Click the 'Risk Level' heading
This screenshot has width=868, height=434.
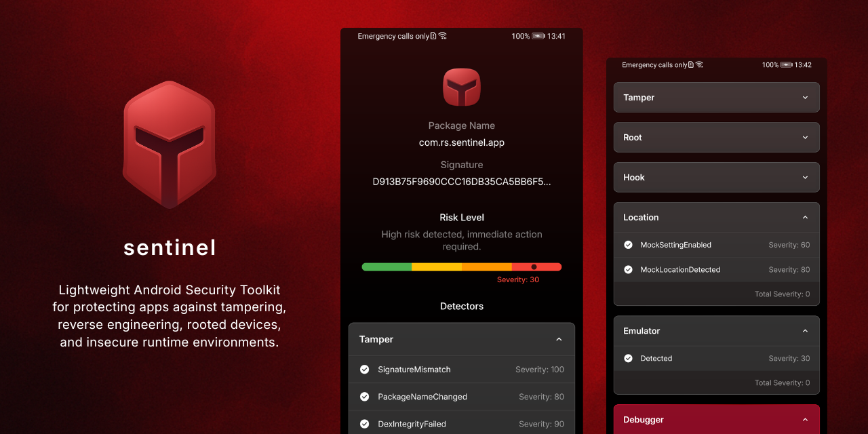click(462, 218)
